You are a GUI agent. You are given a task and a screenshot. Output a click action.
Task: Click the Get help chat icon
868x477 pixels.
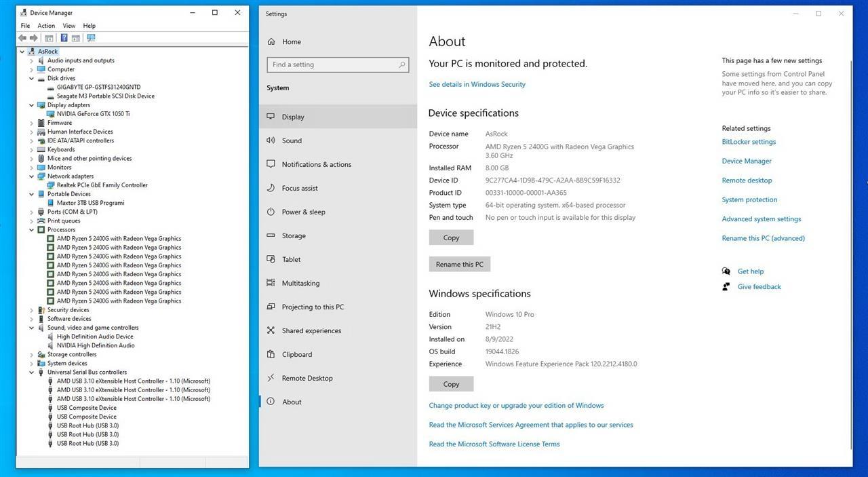(726, 271)
